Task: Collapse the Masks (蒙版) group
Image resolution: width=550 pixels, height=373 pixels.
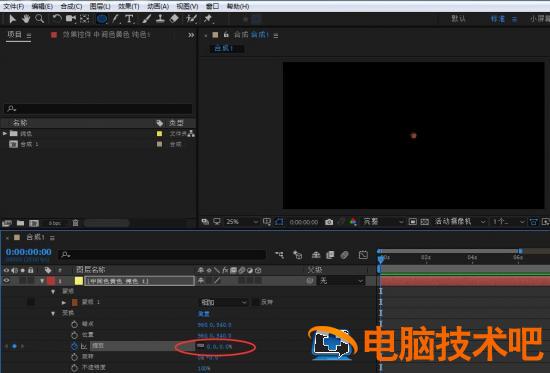Action: pyautogui.click(x=53, y=291)
